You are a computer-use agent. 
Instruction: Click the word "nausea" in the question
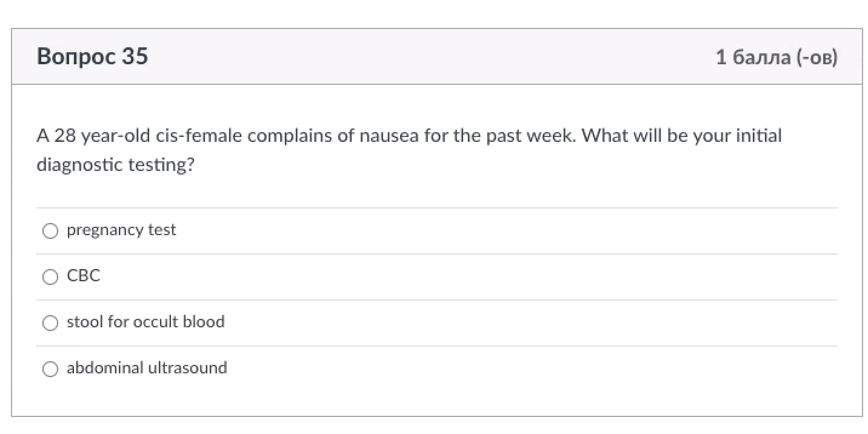pyautogui.click(x=389, y=135)
